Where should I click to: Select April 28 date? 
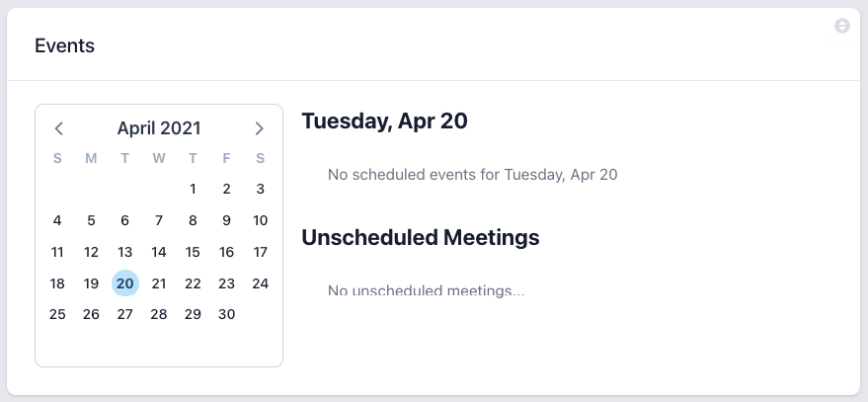point(159,314)
